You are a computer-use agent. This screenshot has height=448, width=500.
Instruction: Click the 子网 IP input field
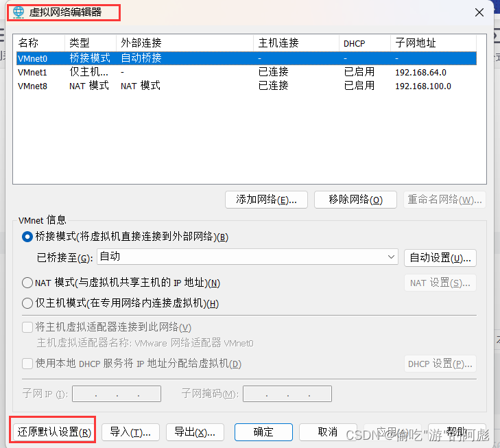[117, 394]
